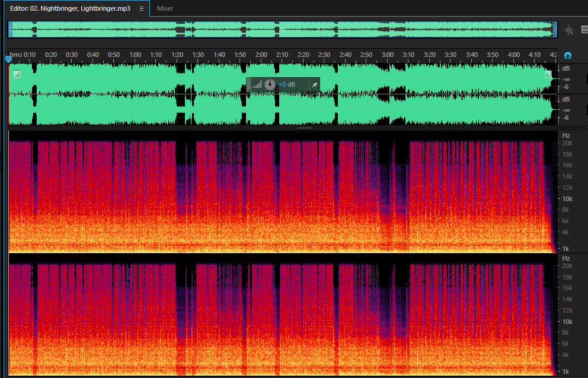The height and width of the screenshot is (378, 588).
Task: Click the 0:10 mark on the time ruler
Action: click(30, 55)
